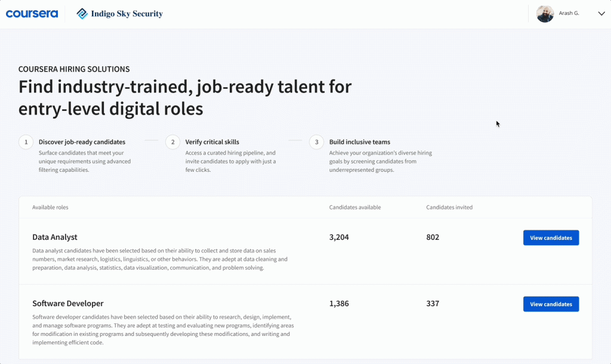Open the Software Developer role title
The width and height of the screenshot is (611, 364).
coord(68,303)
